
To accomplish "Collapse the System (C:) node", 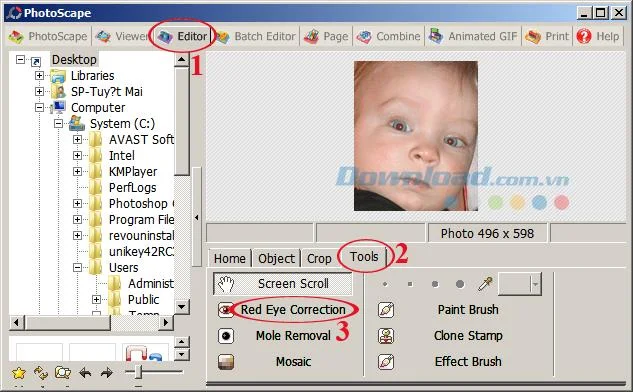I will [x=58, y=124].
